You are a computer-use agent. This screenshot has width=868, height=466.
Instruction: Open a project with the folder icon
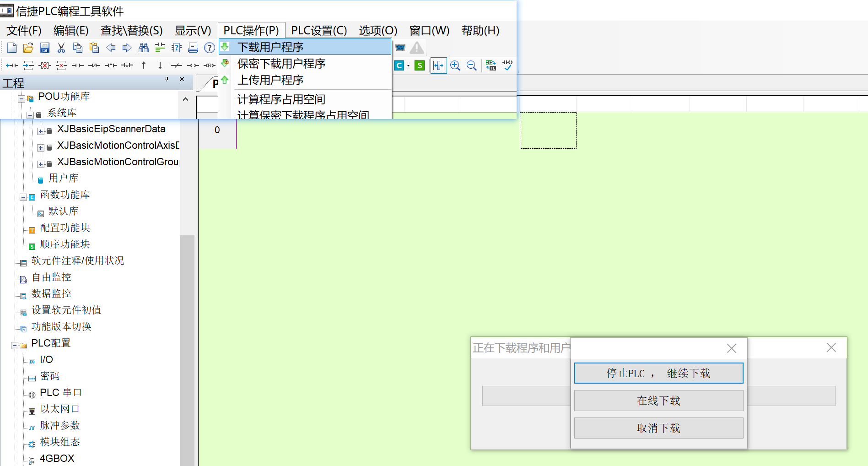[x=28, y=48]
